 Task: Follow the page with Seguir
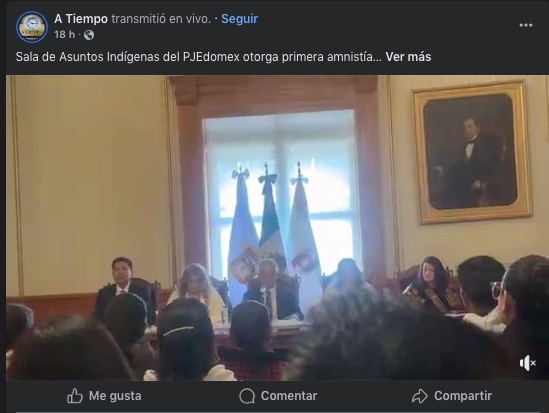tap(239, 19)
